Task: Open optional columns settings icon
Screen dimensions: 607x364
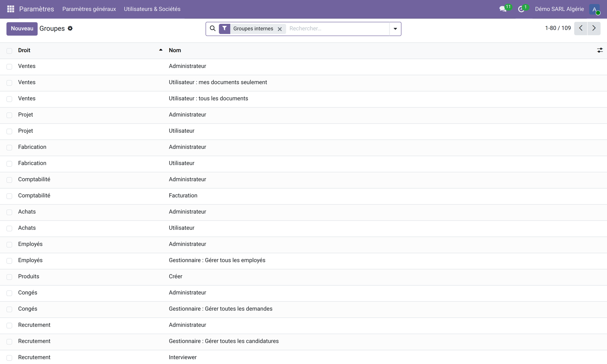Action: point(600,50)
